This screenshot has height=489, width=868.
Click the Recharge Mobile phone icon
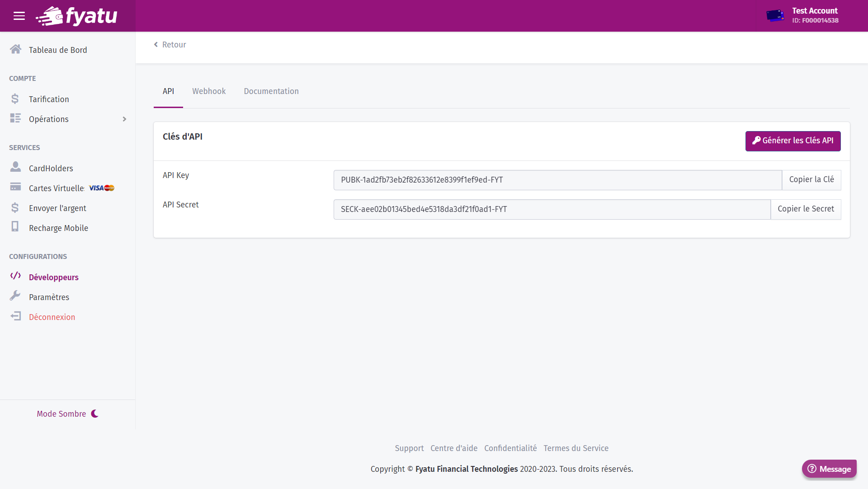[x=15, y=227]
